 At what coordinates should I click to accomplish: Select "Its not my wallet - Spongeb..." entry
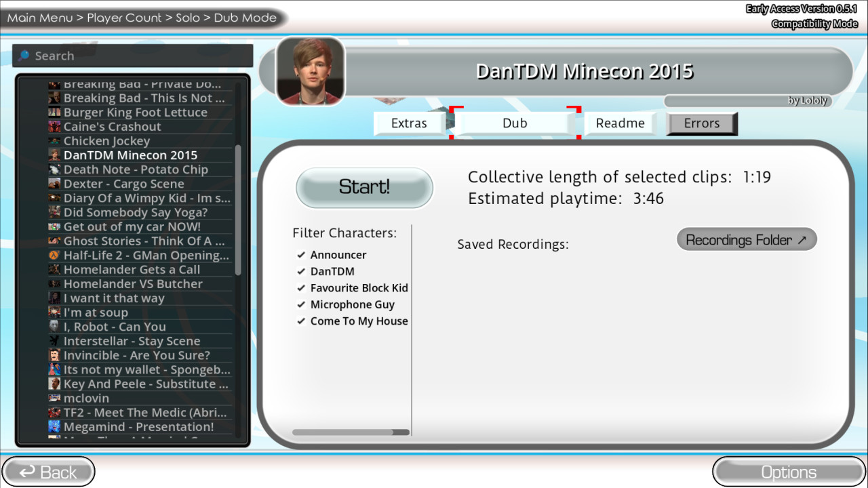(140, 369)
